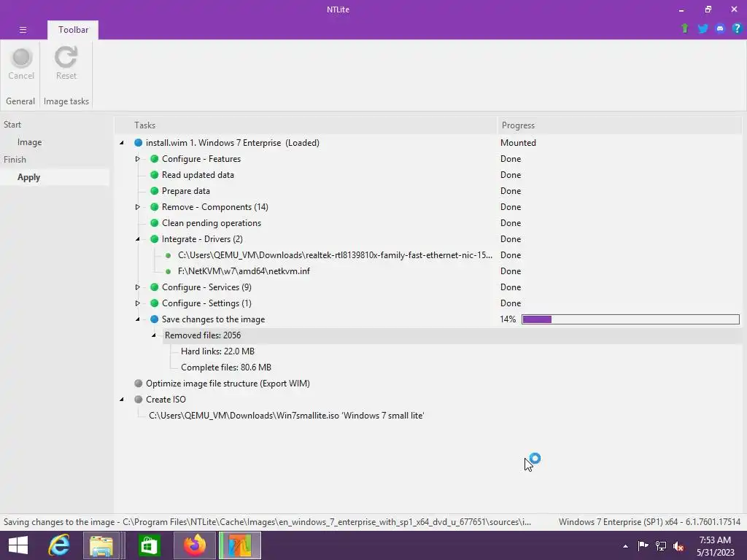
Task: Click the NTLite taskbar icon
Action: (239, 545)
